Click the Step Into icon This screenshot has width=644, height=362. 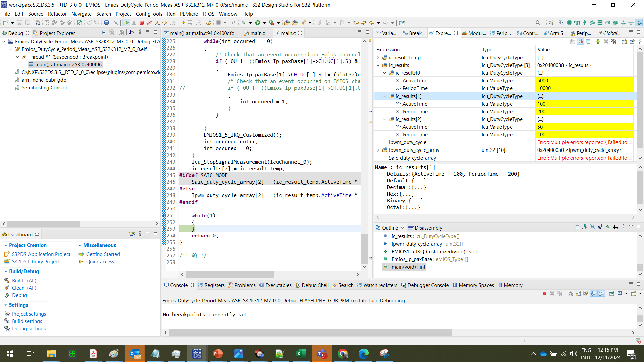(x=157, y=23)
